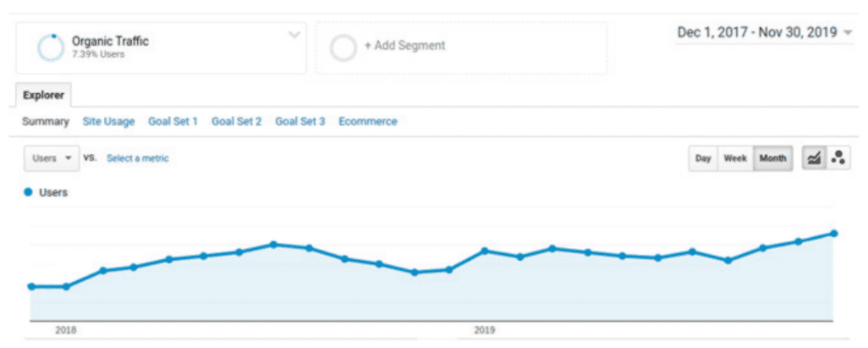Viewport: 868px width, 348px height.
Task: Click the Dec 1, 2017 - Nov 30, 2019 date range
Action: pyautogui.click(x=757, y=33)
